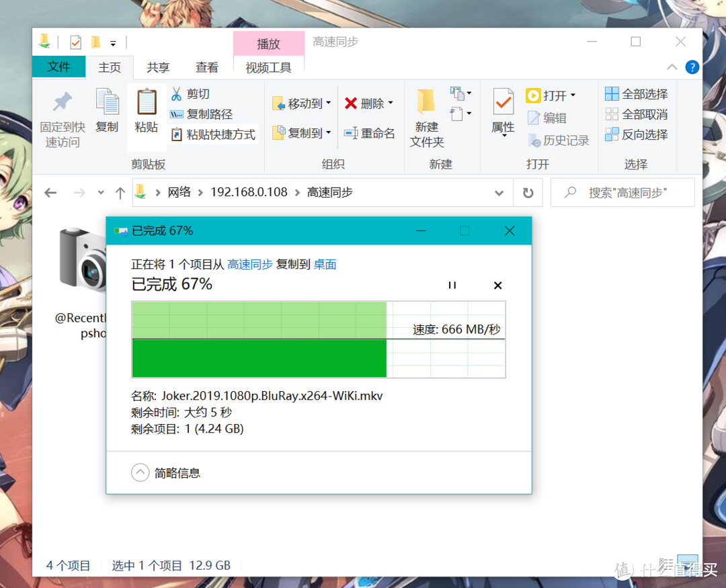Click the History (历史记录) icon
Viewport: 726px width, 588px height.
559,140
